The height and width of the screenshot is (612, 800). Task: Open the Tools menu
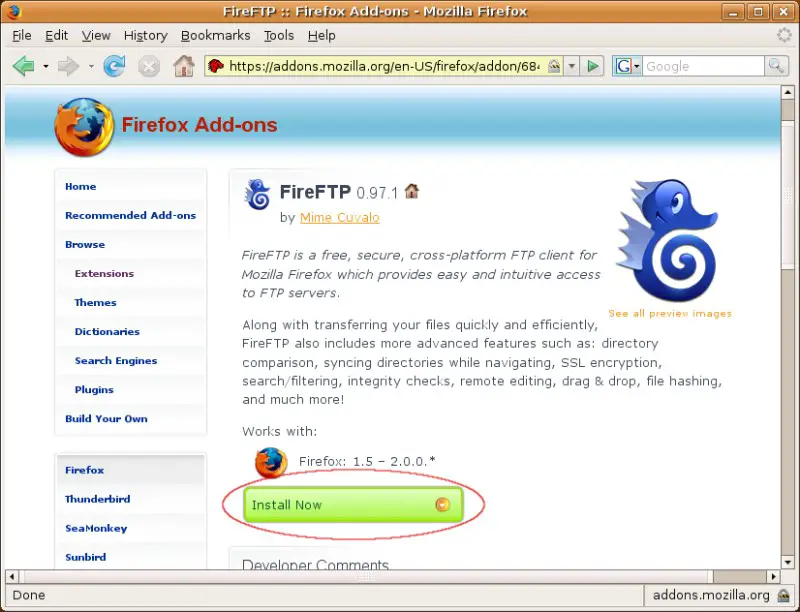[x=279, y=36]
